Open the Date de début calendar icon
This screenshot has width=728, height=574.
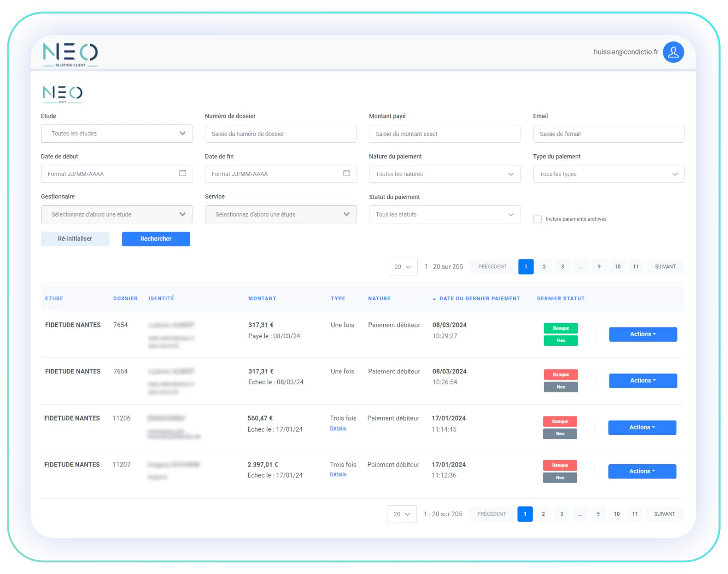pyautogui.click(x=182, y=173)
